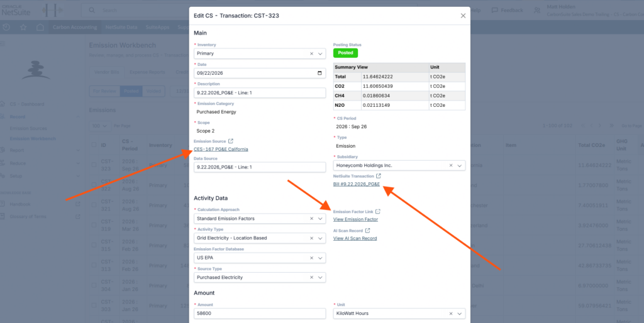Toggle the select-all checkbox in Emissions table header
This screenshot has width=644, height=323.
coord(94,145)
